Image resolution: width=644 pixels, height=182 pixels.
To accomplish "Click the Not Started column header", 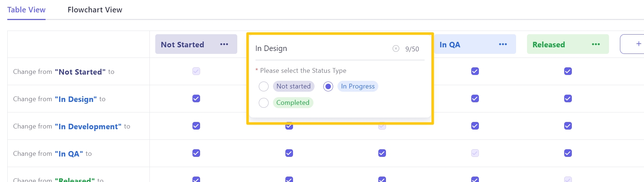I will coord(183,44).
